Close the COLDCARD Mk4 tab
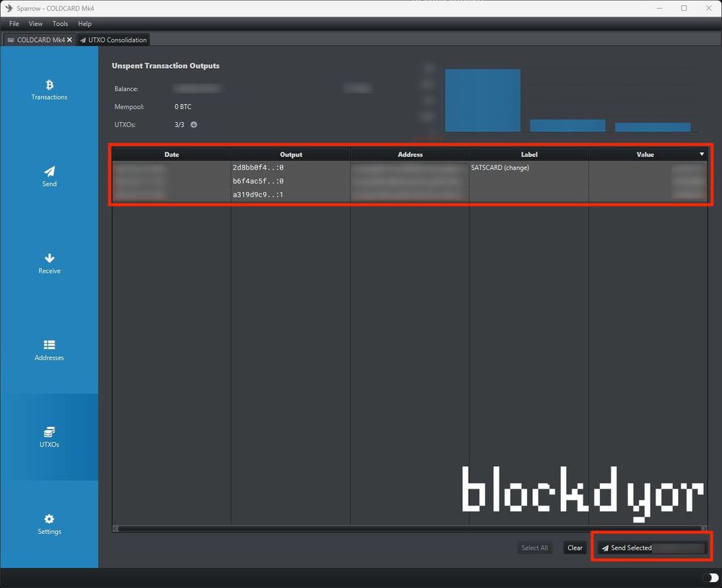The width and height of the screenshot is (722, 588). 69,40
